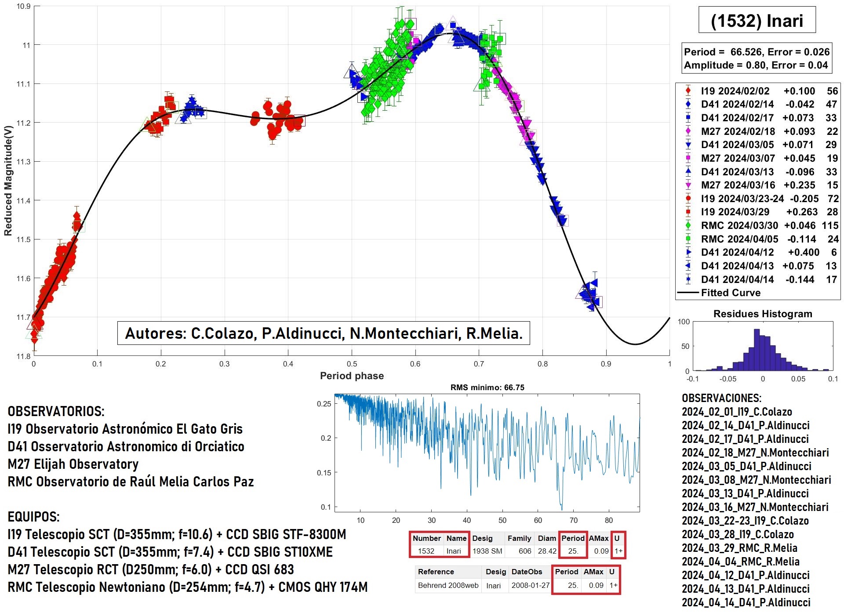Click observation 2024_04_04_RMC_R.Melia
Viewport: 844px width, 616px height.
(x=740, y=562)
